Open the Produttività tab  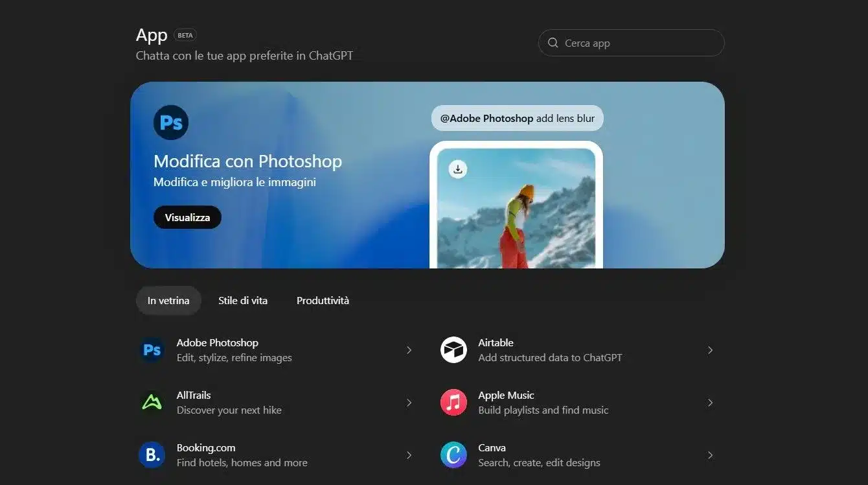tap(322, 300)
